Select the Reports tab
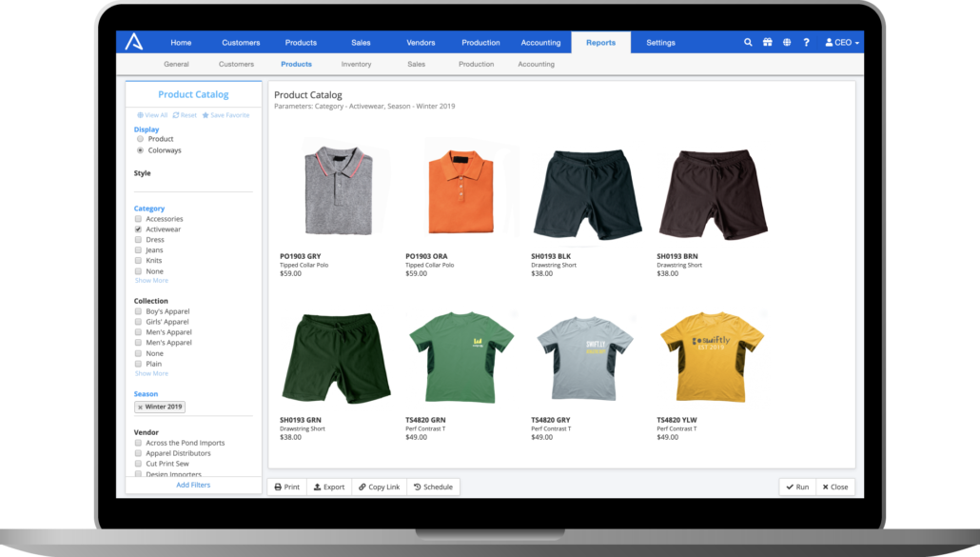 tap(600, 43)
